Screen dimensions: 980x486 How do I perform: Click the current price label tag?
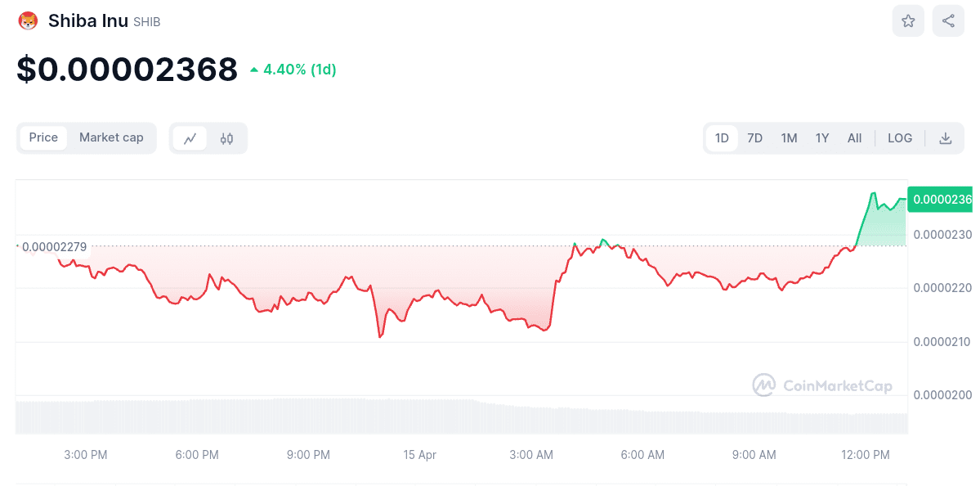pyautogui.click(x=942, y=199)
